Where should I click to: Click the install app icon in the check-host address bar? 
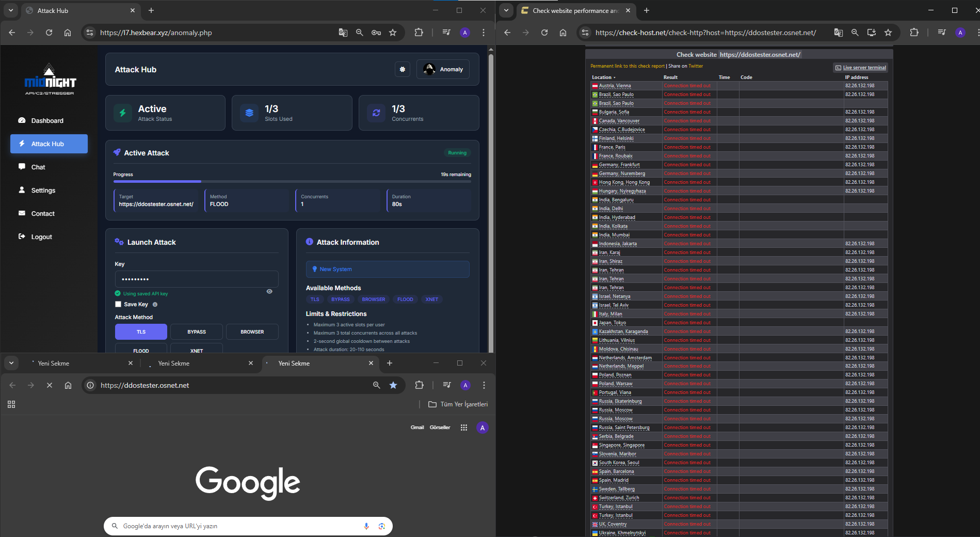tap(872, 33)
